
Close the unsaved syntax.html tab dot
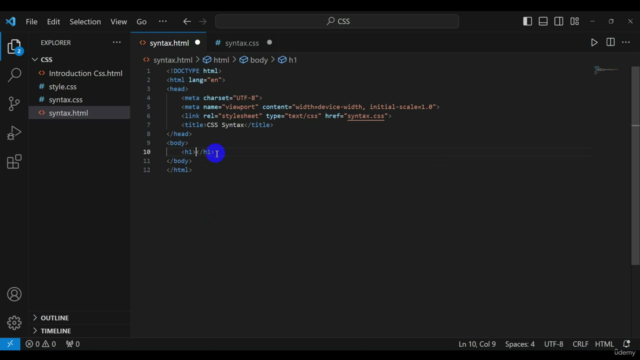pos(198,42)
